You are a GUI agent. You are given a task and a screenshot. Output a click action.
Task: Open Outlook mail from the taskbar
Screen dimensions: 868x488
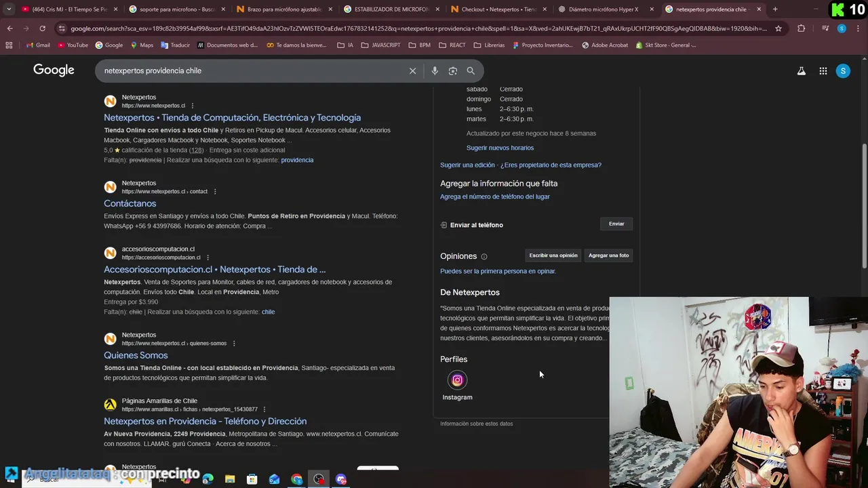click(275, 479)
